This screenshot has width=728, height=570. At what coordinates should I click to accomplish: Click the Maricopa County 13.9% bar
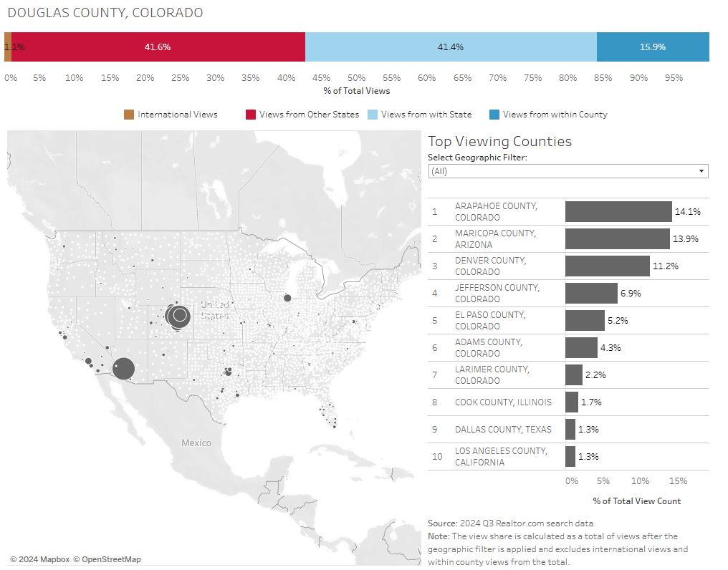pyautogui.click(x=618, y=239)
